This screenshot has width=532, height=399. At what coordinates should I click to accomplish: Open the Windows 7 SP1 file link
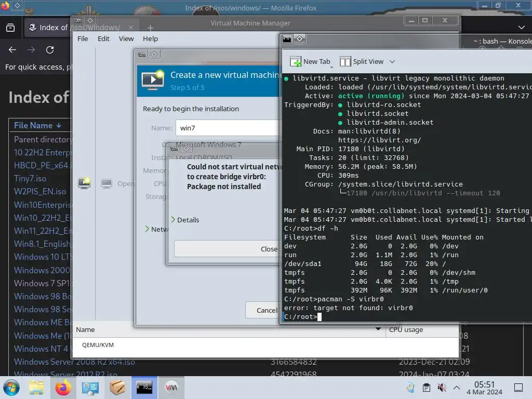pyautogui.click(x=42, y=283)
